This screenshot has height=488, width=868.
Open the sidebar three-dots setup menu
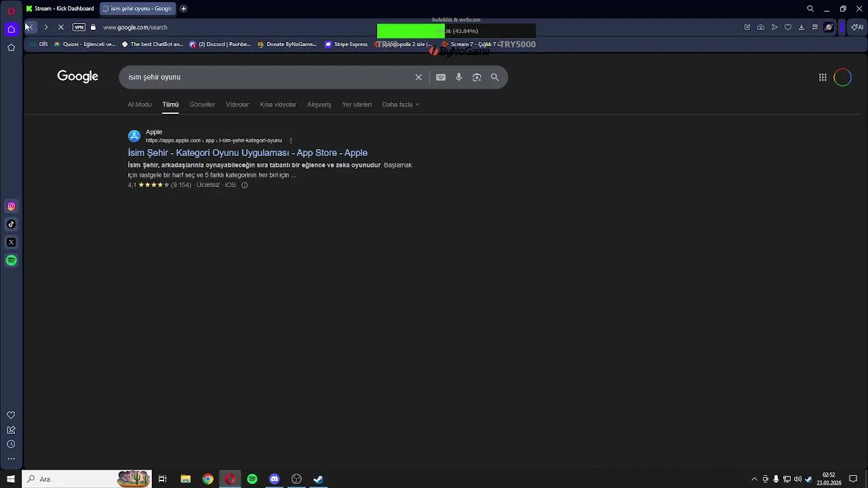tap(11, 459)
